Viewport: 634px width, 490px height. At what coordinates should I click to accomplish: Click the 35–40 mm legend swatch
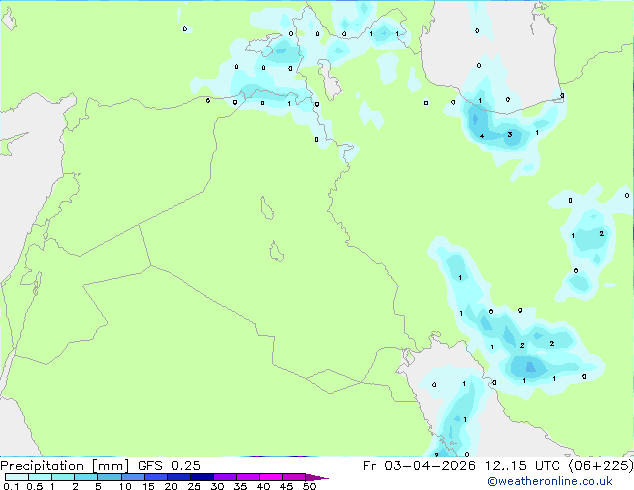tap(248, 477)
